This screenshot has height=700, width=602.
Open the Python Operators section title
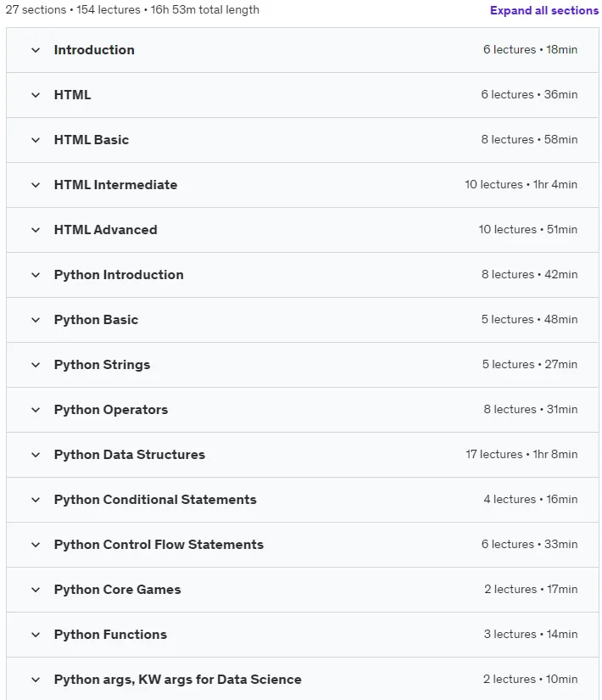pyautogui.click(x=111, y=410)
